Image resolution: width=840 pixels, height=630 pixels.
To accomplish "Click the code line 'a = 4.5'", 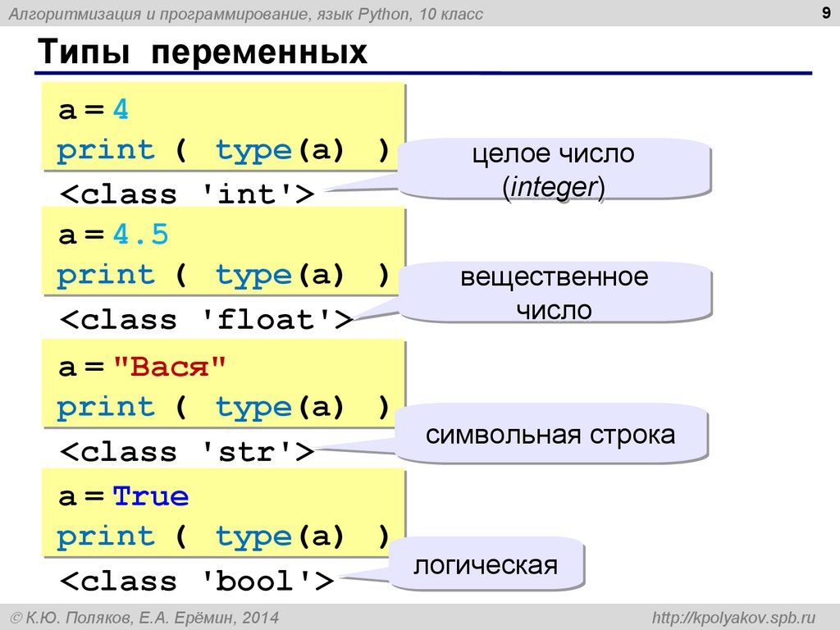I will (113, 235).
